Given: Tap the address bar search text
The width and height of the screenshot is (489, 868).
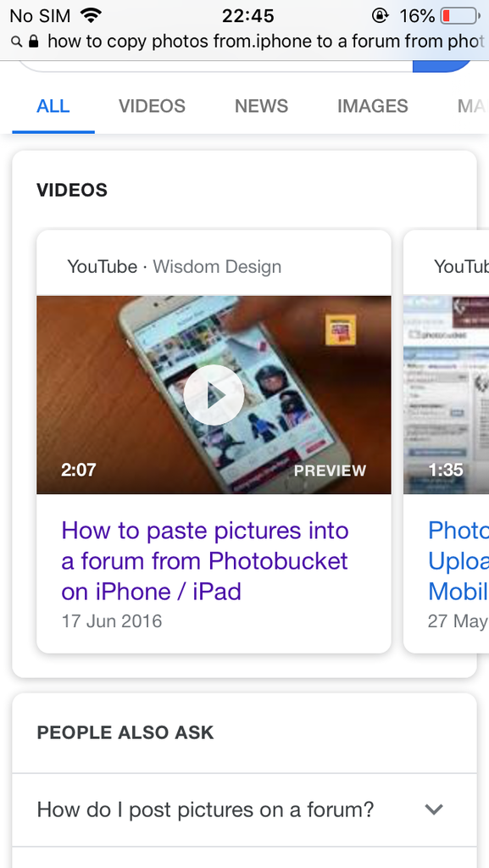Looking at the screenshot, I should click(x=268, y=42).
